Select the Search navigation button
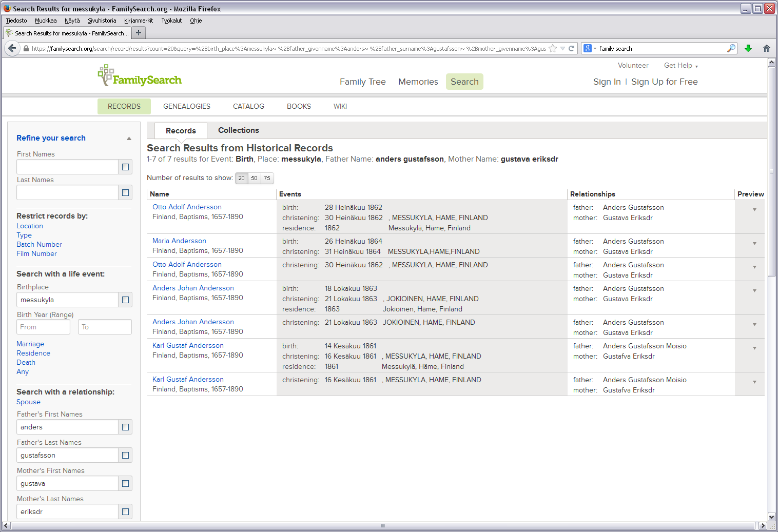Viewport: 778px width, 532px height. pyautogui.click(x=464, y=82)
